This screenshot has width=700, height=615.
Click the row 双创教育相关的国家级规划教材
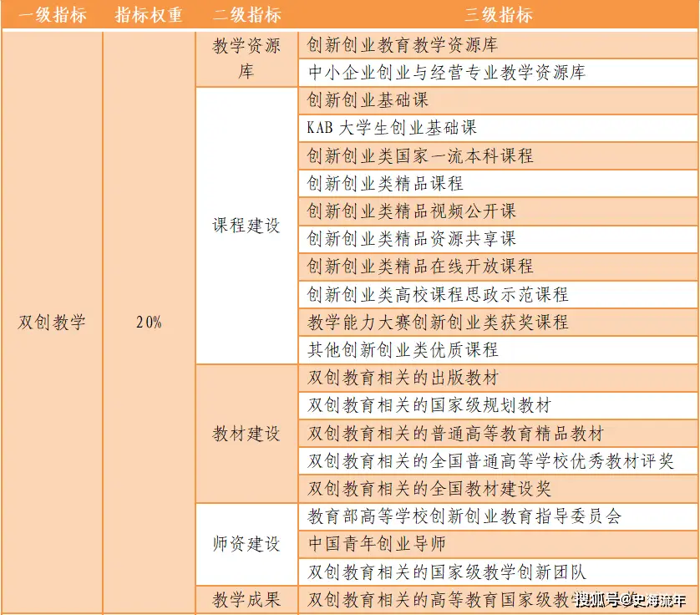pyautogui.click(x=498, y=405)
